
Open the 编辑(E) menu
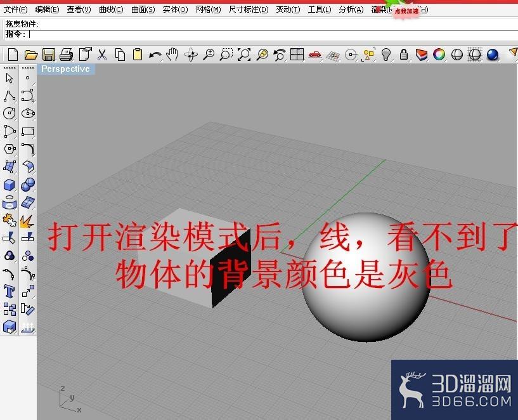click(x=47, y=10)
